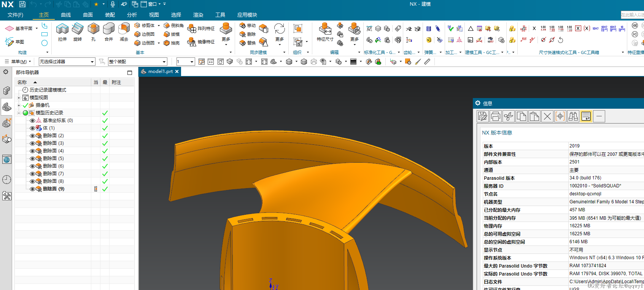Switch to the 装配 ribbon tab
This screenshot has height=290, width=644.
tap(110, 15)
